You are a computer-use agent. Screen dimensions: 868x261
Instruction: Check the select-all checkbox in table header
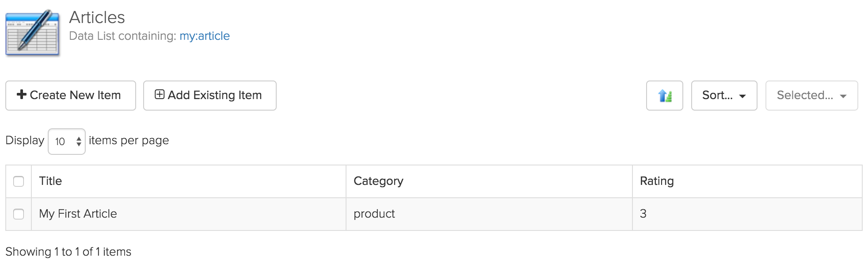pos(19,181)
